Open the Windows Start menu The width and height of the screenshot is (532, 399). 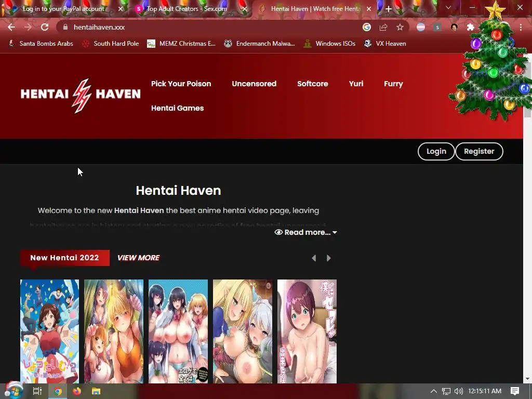[x=13, y=391]
